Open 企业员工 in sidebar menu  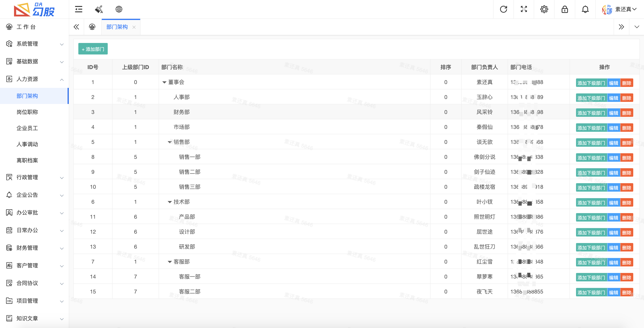coord(27,128)
